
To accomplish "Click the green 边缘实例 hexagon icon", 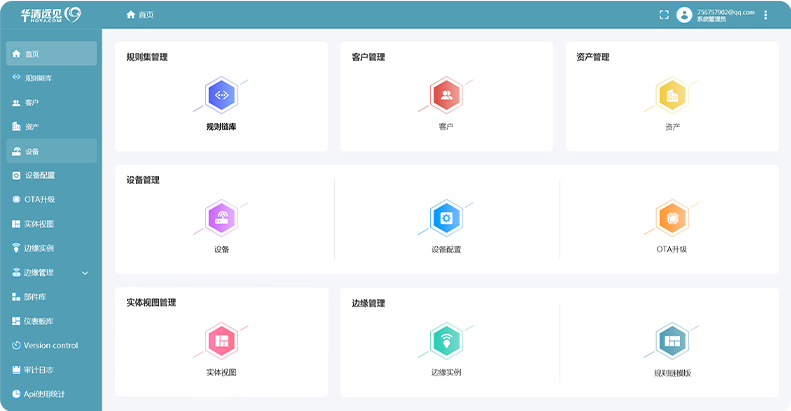I will [x=446, y=341].
